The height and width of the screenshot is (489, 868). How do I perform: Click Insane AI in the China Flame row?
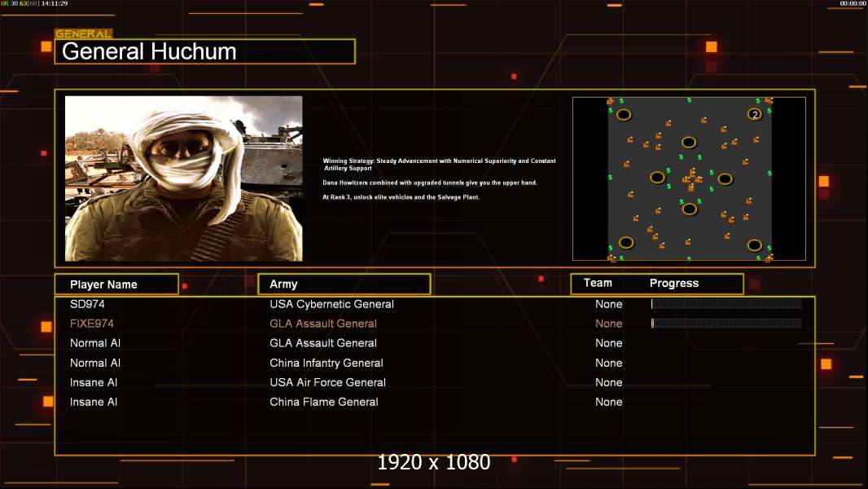(94, 402)
